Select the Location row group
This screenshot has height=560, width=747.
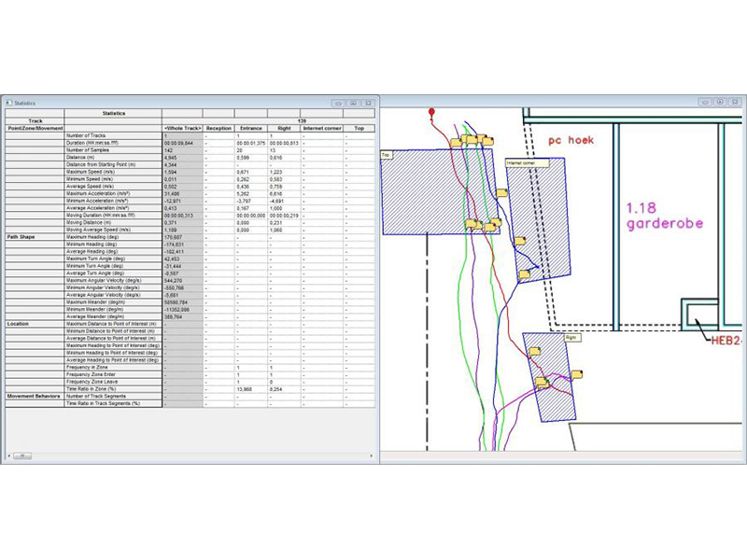[x=18, y=324]
